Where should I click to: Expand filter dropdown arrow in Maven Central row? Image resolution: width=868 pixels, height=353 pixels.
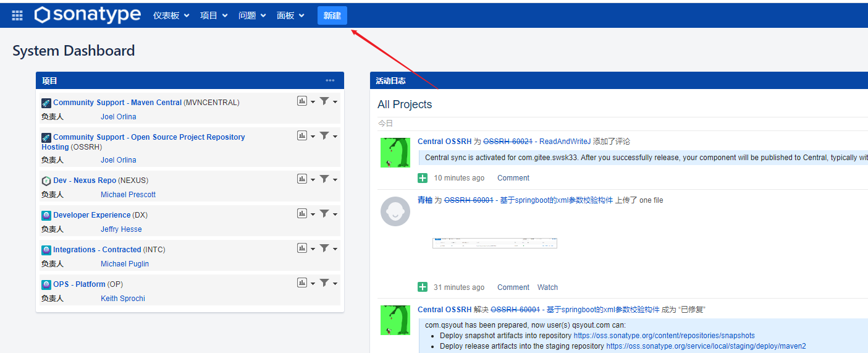tap(335, 102)
